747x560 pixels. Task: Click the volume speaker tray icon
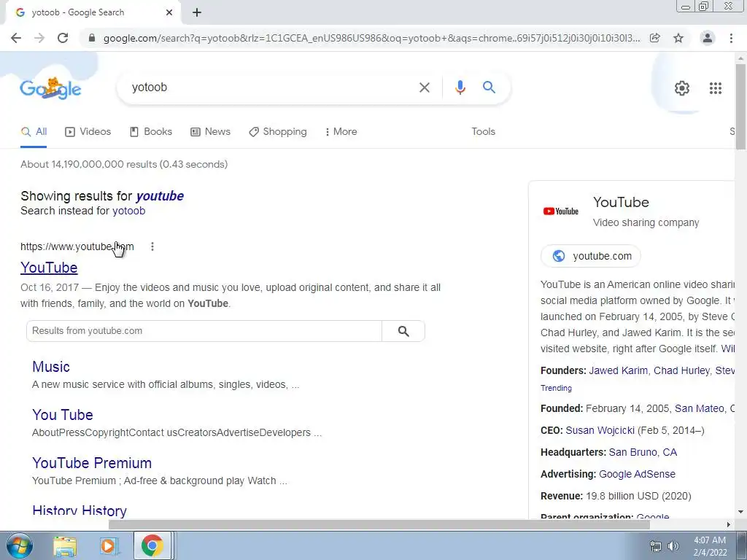coord(673,546)
